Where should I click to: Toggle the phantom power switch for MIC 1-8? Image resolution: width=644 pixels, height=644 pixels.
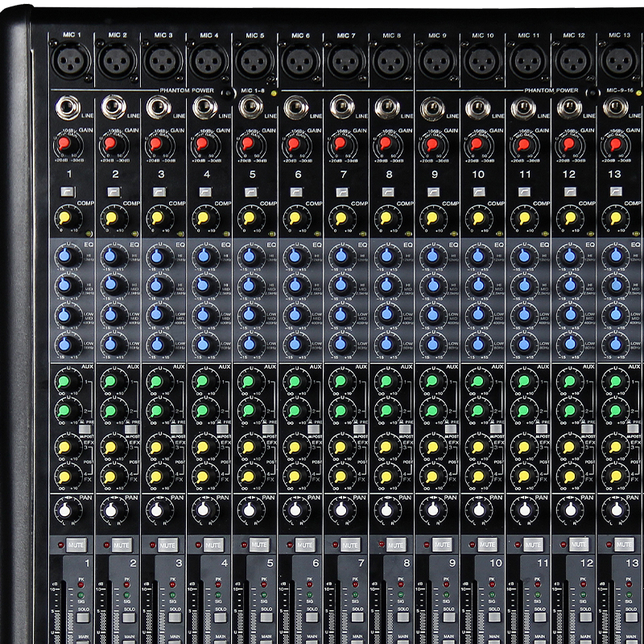point(226,93)
